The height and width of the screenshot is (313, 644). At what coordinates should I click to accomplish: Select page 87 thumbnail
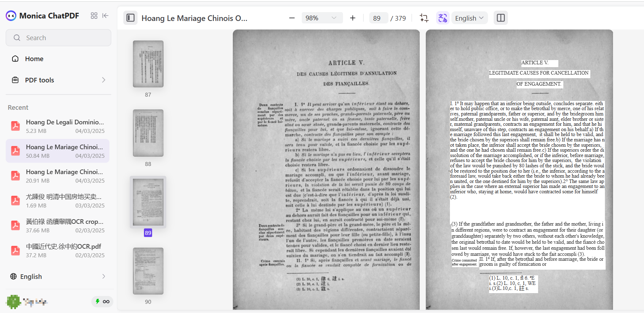click(148, 64)
